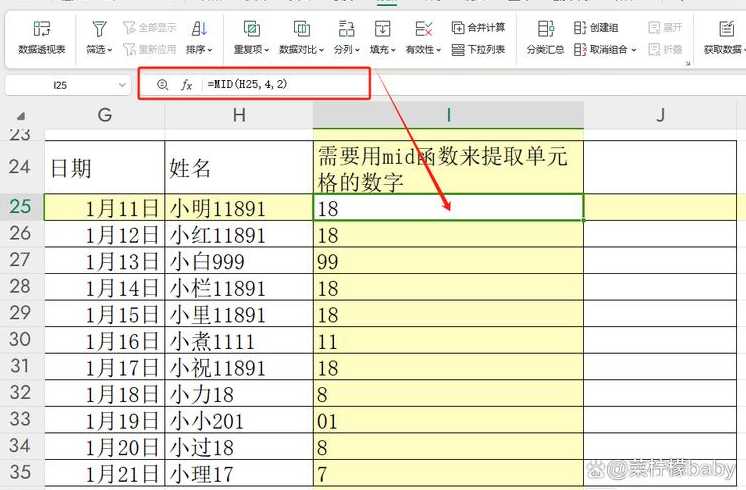Select row 30 header
Viewport: 746px width, 490px height.
pyautogui.click(x=20, y=340)
